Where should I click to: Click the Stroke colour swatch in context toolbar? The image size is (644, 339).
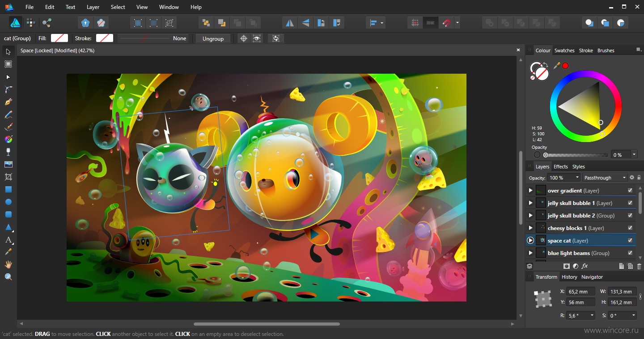pyautogui.click(x=105, y=38)
